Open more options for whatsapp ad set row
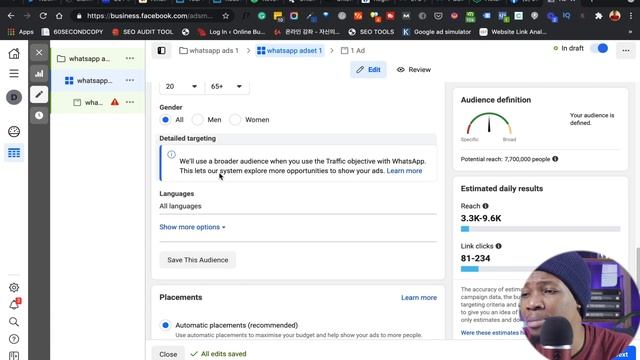The image size is (640, 360). pos(130,80)
